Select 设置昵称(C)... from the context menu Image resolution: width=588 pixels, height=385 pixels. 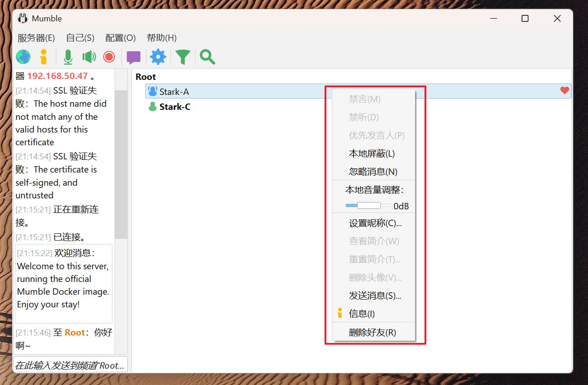pyautogui.click(x=374, y=223)
